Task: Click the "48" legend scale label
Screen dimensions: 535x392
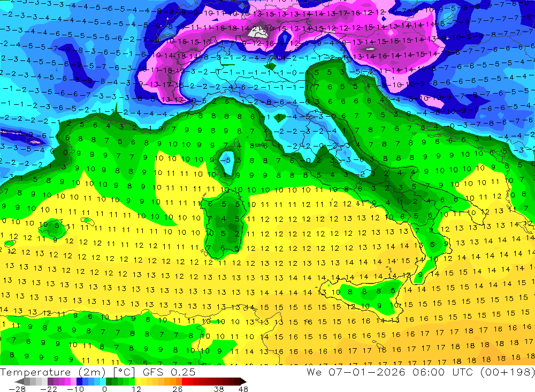Action: click(x=243, y=389)
